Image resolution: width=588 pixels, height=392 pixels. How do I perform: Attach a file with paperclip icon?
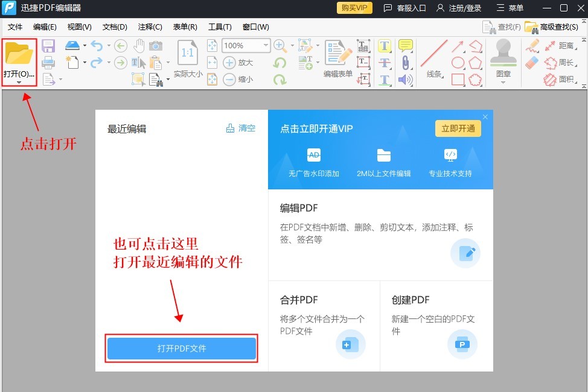pos(405,63)
